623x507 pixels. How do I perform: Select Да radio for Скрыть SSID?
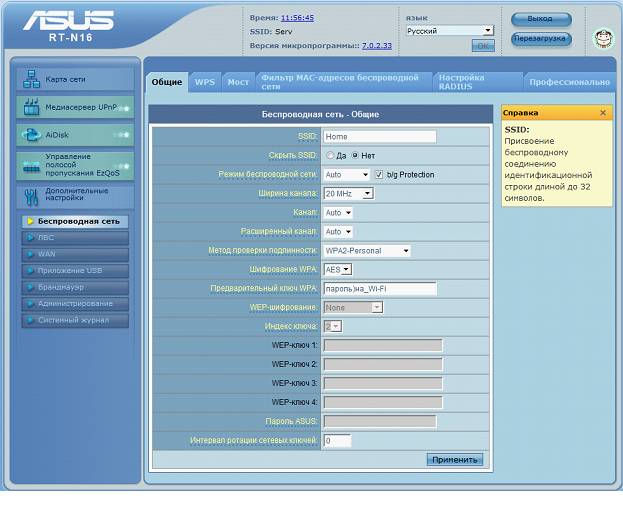pyautogui.click(x=330, y=155)
